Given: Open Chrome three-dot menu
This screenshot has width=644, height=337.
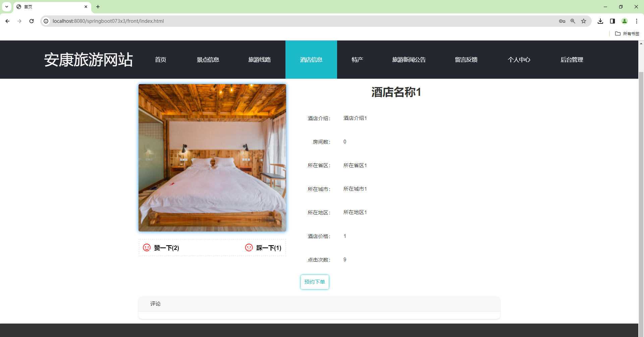Looking at the screenshot, I should 637,21.
